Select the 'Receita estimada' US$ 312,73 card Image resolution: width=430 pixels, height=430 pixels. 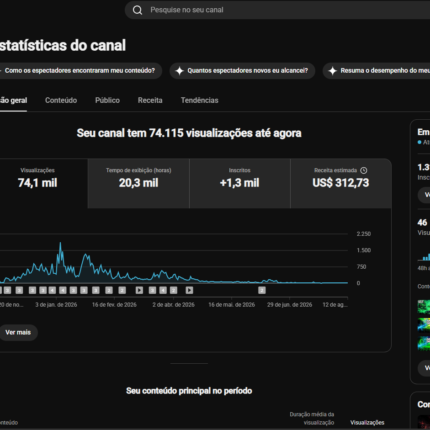(341, 183)
